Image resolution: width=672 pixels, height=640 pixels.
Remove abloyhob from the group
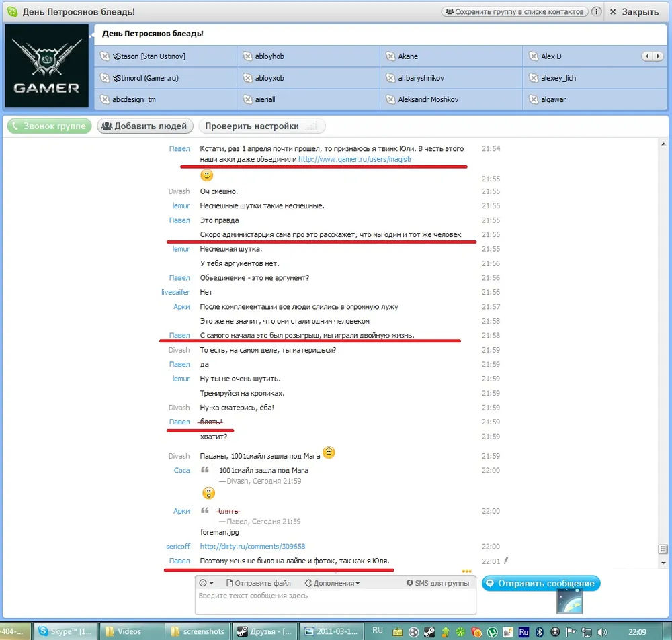coord(247,56)
